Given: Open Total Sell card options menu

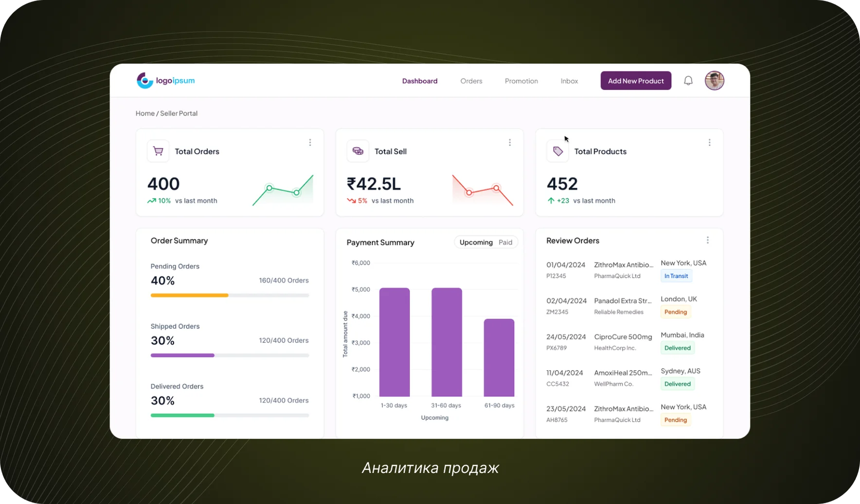Looking at the screenshot, I should click(x=510, y=143).
